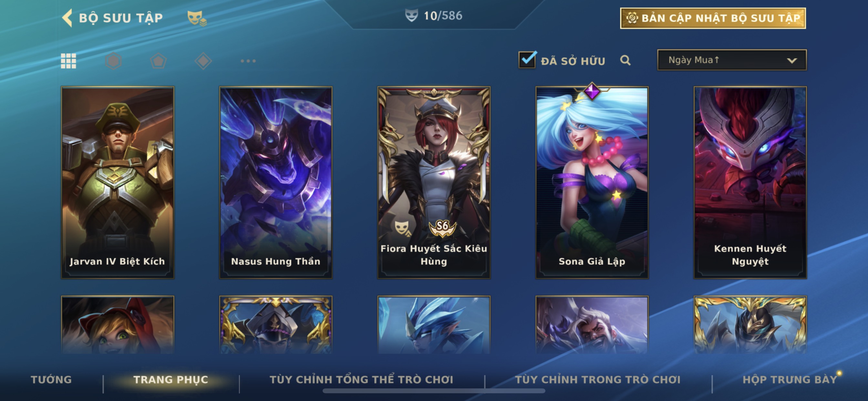Select the hexagon rarity filter icon
This screenshot has width=868, height=401.
tap(113, 61)
